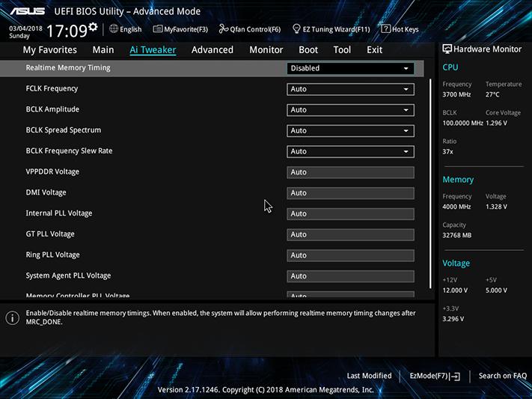Click the Core Voltage 1.296 V value

[496, 123]
